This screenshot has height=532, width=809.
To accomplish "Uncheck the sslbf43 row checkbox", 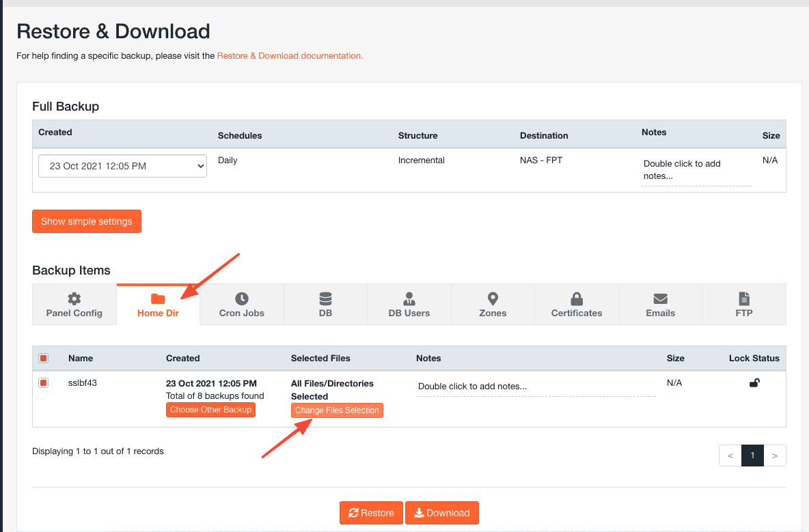I will [x=44, y=383].
